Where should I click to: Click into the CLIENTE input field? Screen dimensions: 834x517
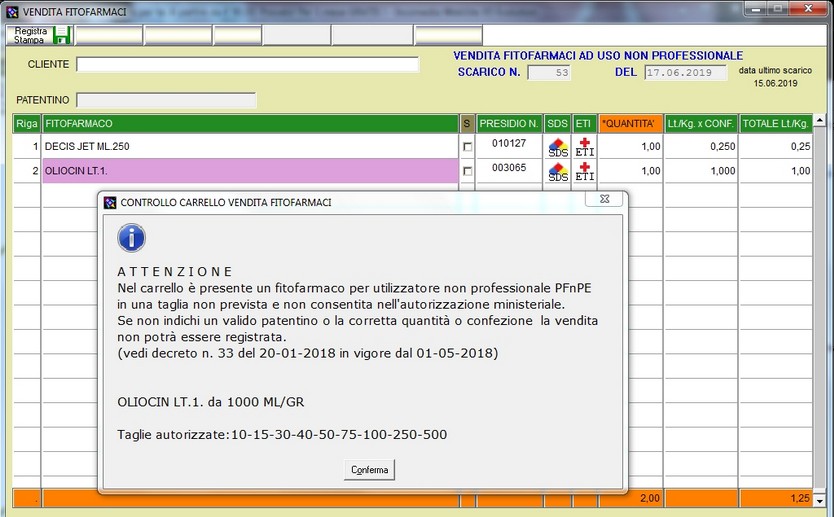(247, 65)
